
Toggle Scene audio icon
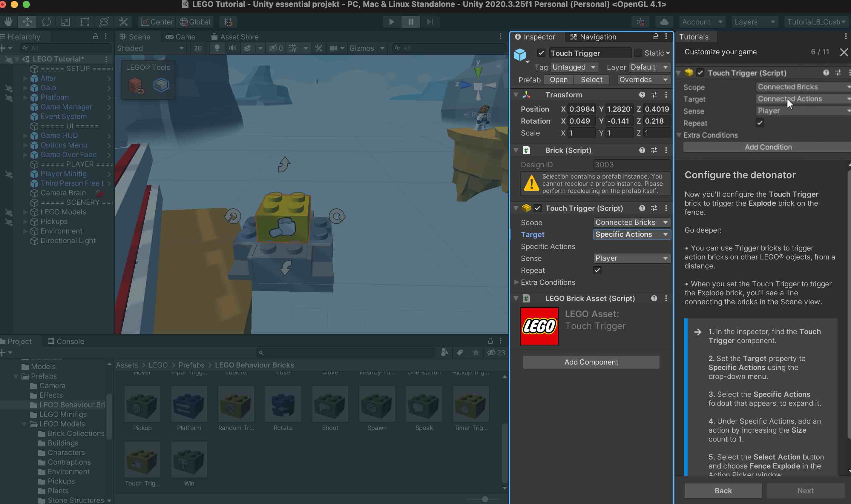coord(232,48)
